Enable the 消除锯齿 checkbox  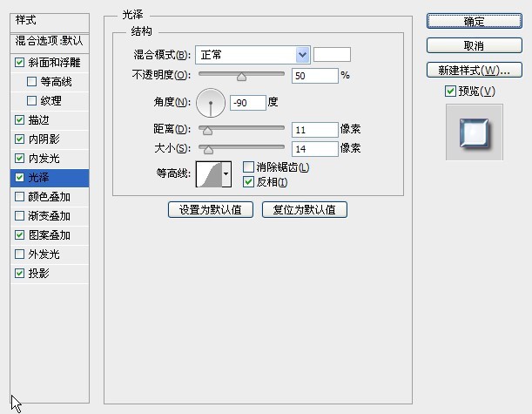[x=248, y=166]
